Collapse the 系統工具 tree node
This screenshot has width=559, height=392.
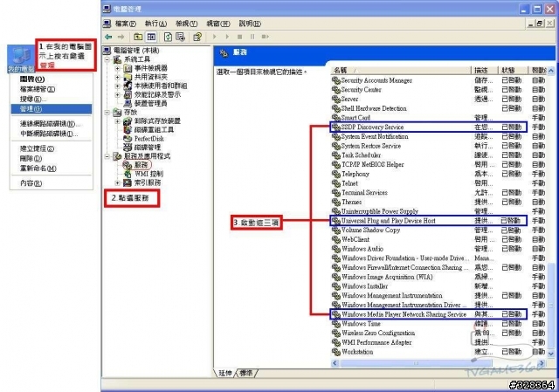[107, 59]
